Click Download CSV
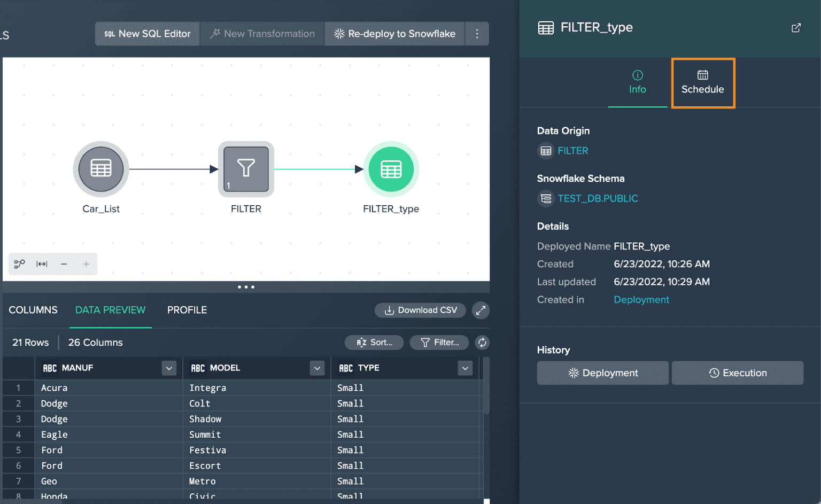Image resolution: width=821 pixels, height=504 pixels. click(x=420, y=310)
